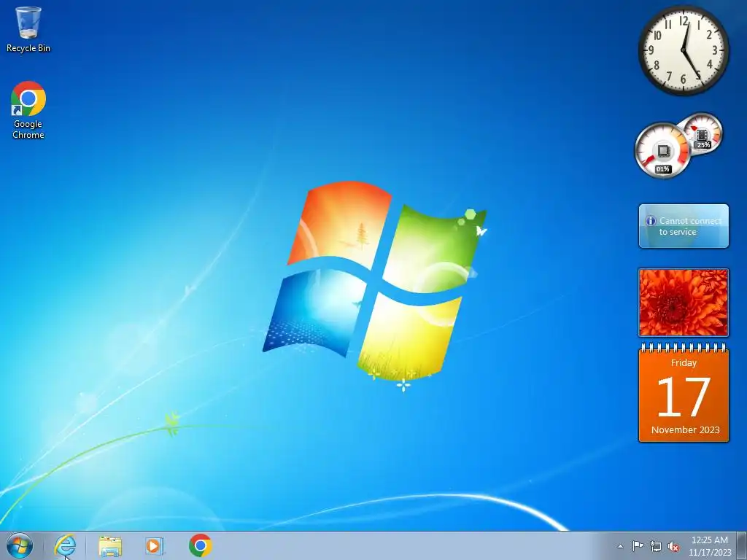The image size is (747, 560).
Task: Click the muted volume speaker icon
Action: point(673,546)
